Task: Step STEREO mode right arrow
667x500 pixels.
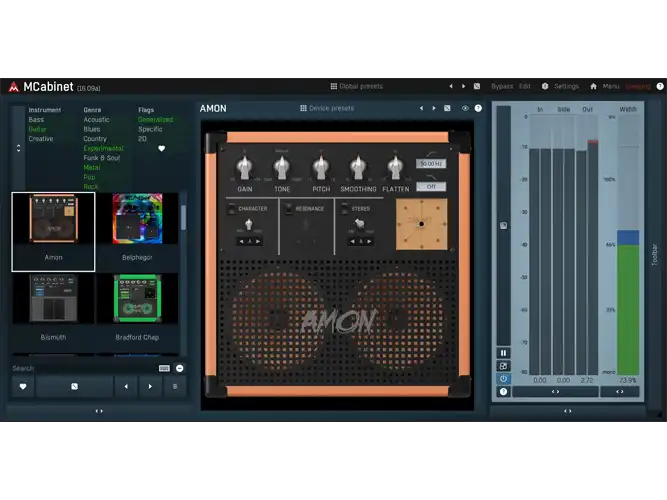Action: [x=369, y=241]
